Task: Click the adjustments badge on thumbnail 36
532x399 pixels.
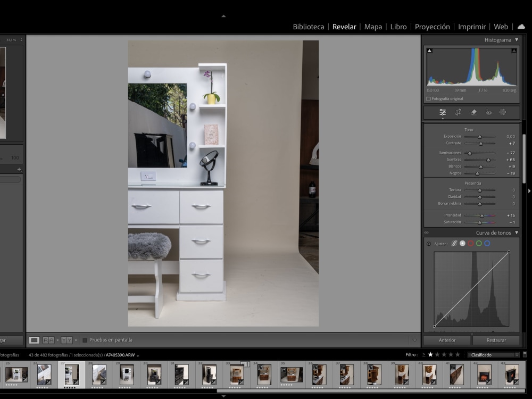Action: pyautogui.click(x=315, y=367)
